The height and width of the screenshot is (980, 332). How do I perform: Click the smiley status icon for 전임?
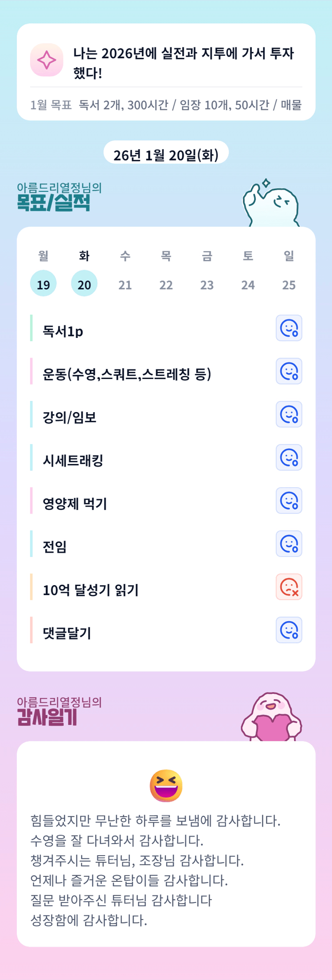[x=289, y=543]
